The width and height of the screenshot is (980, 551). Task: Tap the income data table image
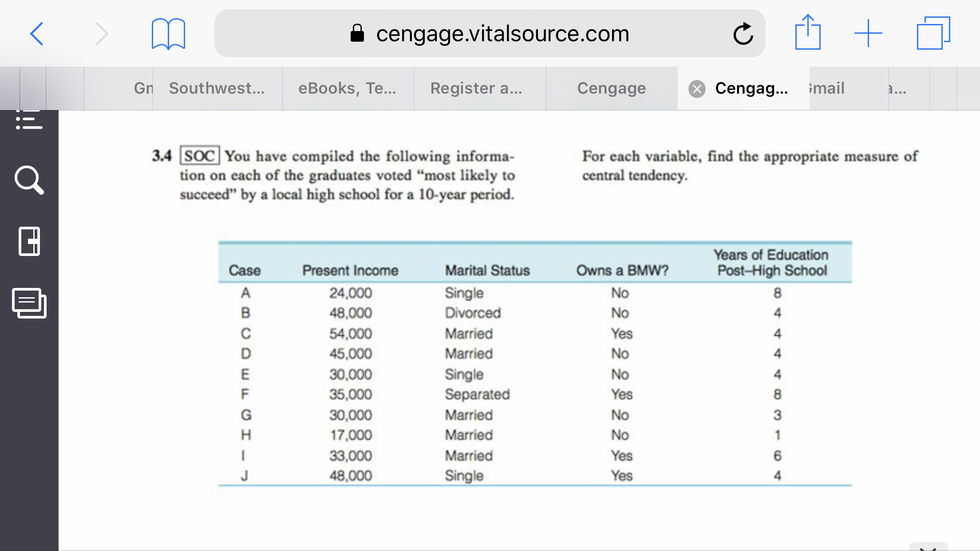(x=535, y=364)
